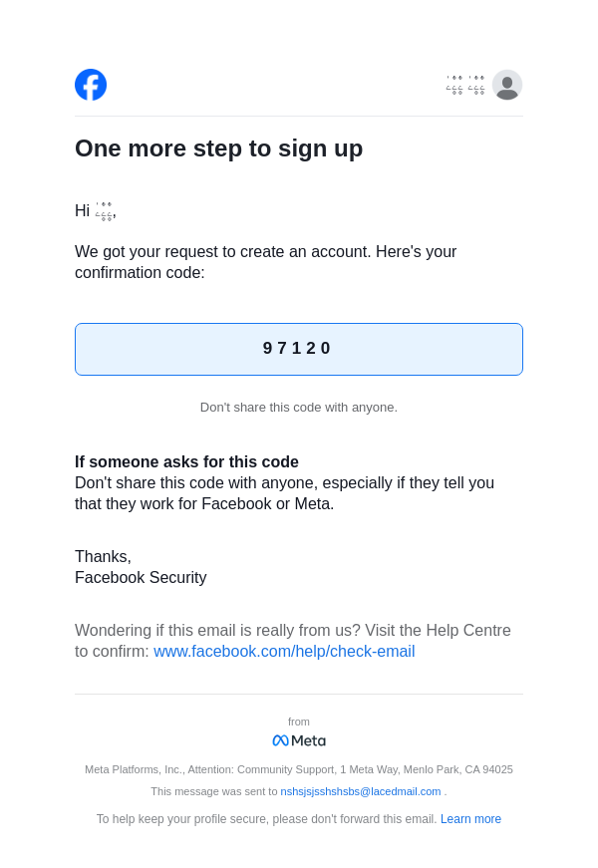The height and width of the screenshot is (868, 598).
Task: Click the bold "If someone asks for this code" heading
Action: point(186,462)
